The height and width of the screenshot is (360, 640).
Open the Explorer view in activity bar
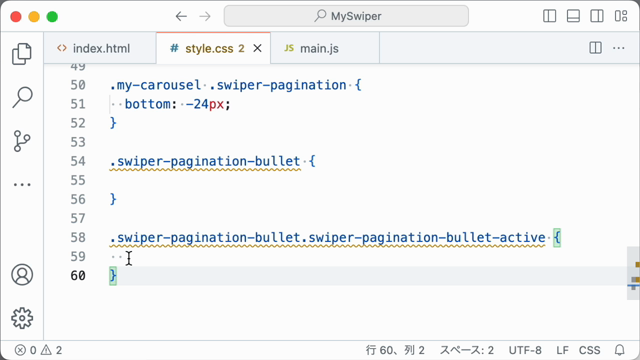point(22,54)
